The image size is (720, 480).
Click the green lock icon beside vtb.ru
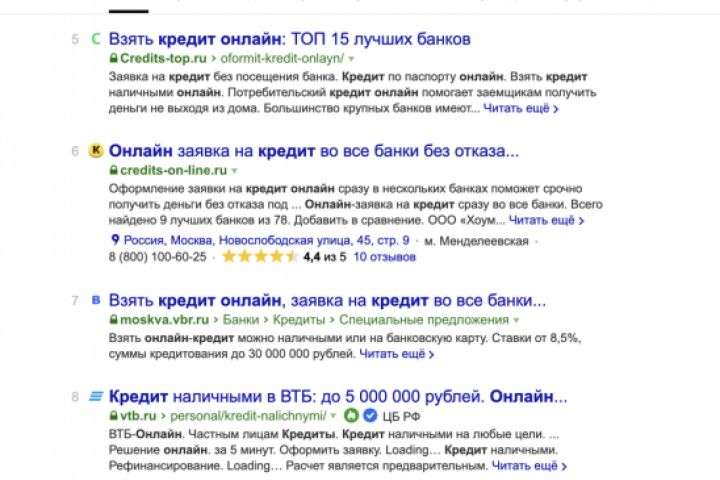(x=114, y=415)
